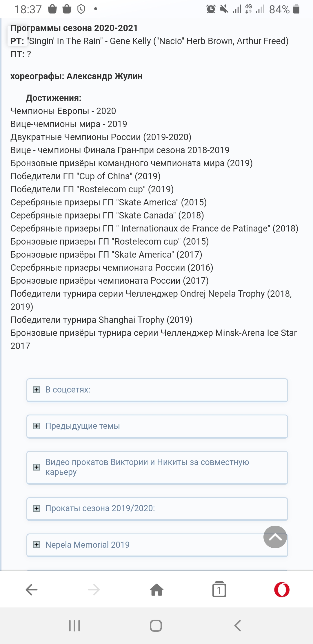Tap the browser back arrow
313x644 pixels.
point(32,590)
